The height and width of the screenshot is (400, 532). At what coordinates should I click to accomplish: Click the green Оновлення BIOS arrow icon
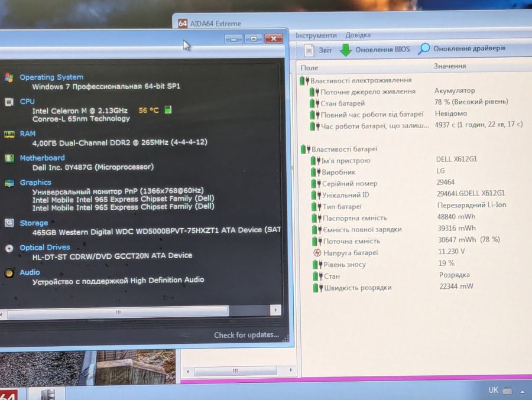tap(346, 50)
